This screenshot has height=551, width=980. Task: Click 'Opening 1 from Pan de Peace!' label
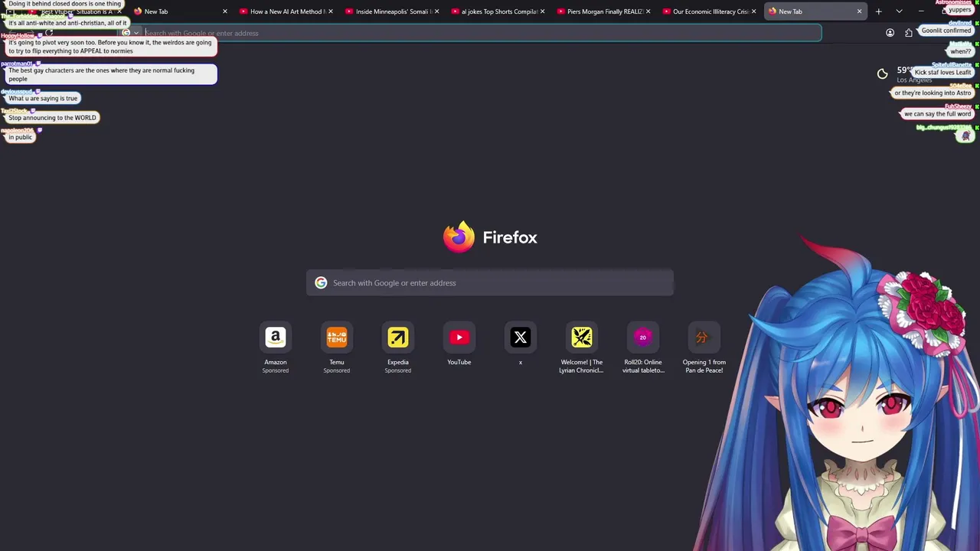click(x=704, y=367)
